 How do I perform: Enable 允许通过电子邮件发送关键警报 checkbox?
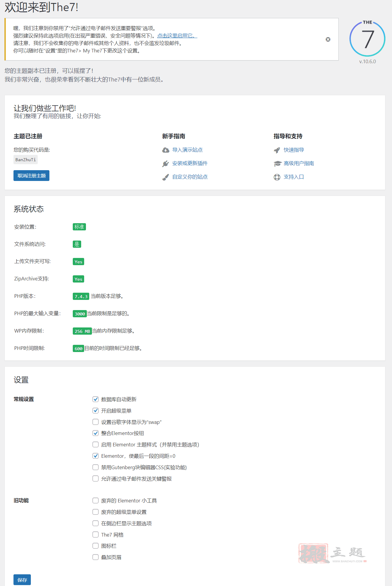pyautogui.click(x=96, y=478)
